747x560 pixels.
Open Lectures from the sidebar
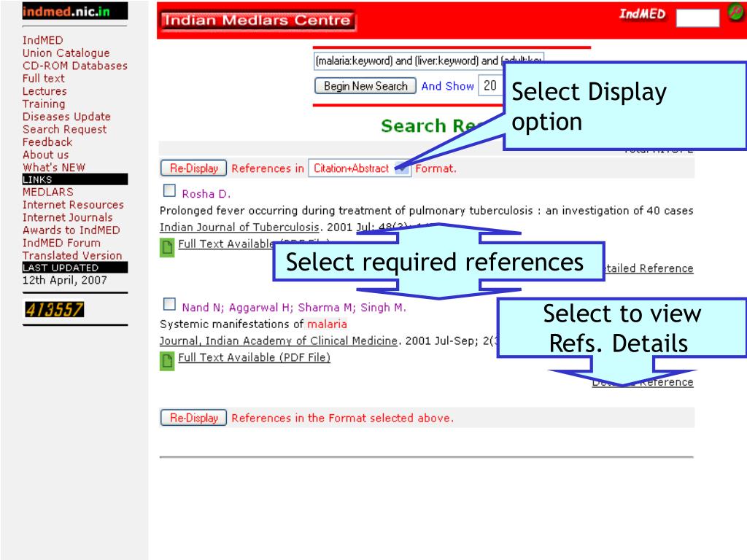pyautogui.click(x=44, y=91)
